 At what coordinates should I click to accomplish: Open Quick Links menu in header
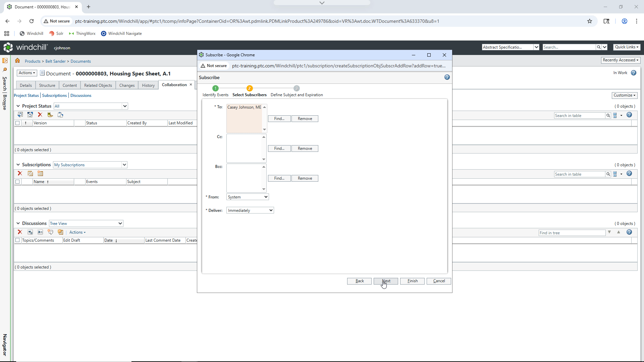(x=627, y=47)
